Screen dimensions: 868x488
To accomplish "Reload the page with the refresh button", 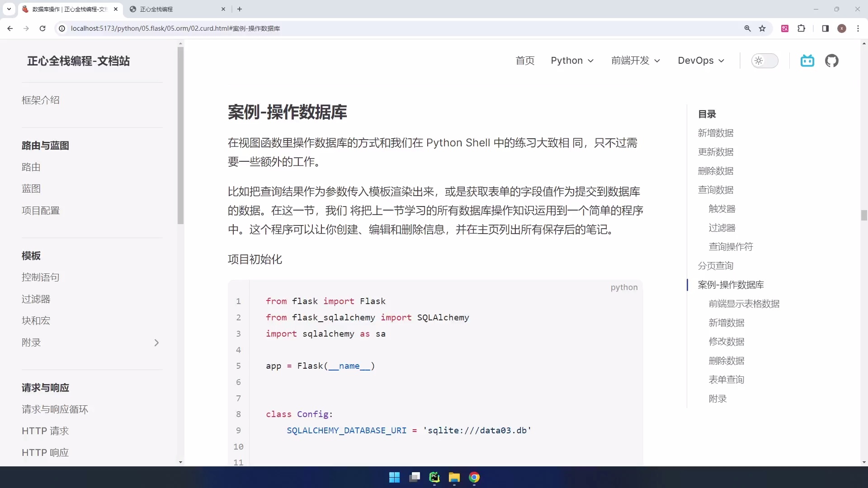I will (42, 28).
